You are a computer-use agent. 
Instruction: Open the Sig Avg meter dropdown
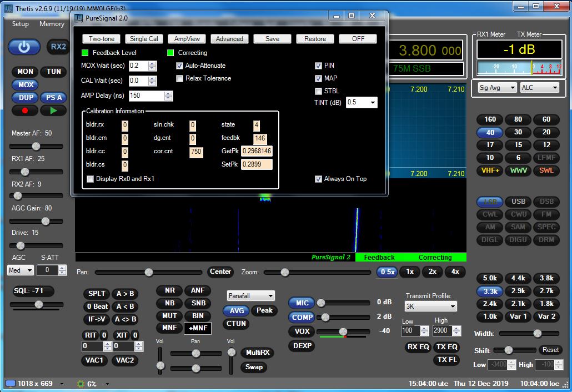(497, 88)
